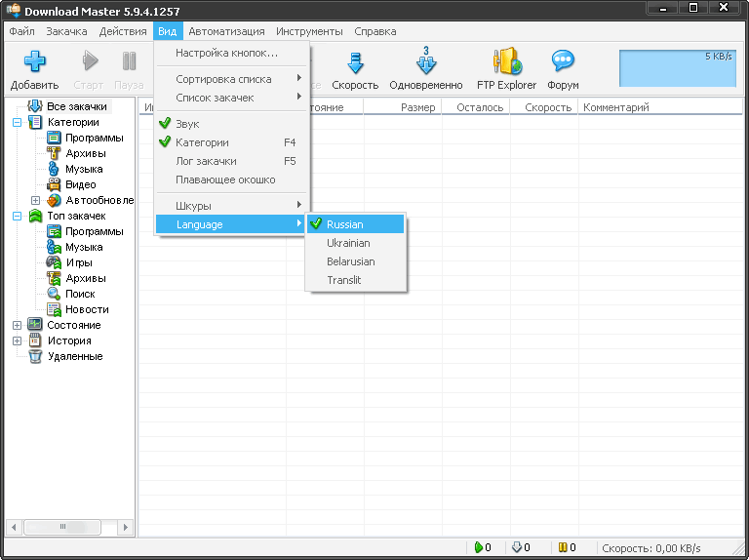The image size is (749, 560).
Task: Click sidebar scrollbar left arrow
Action: [14, 528]
